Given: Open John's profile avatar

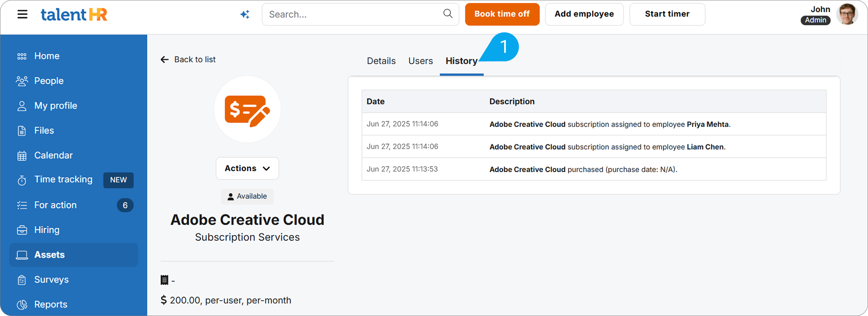Looking at the screenshot, I should tap(847, 14).
